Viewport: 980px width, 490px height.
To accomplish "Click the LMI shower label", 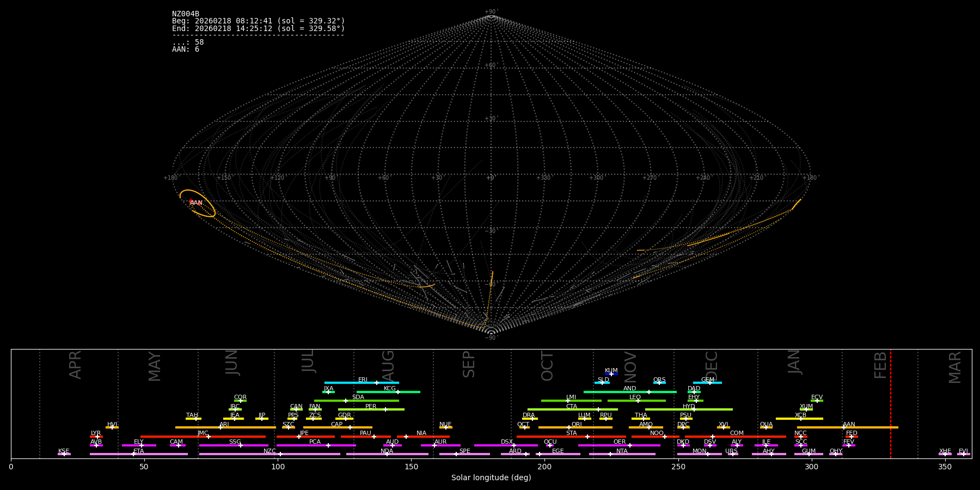I will (571, 397).
